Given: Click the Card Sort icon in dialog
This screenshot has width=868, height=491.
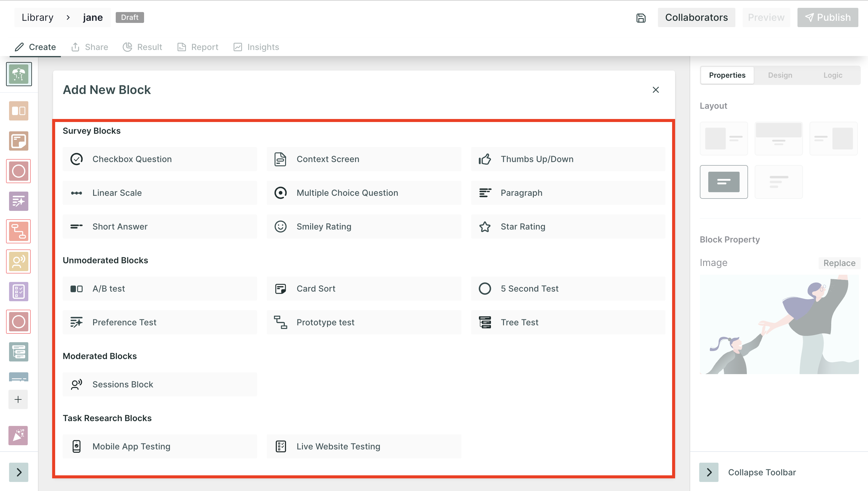Looking at the screenshot, I should 281,289.
